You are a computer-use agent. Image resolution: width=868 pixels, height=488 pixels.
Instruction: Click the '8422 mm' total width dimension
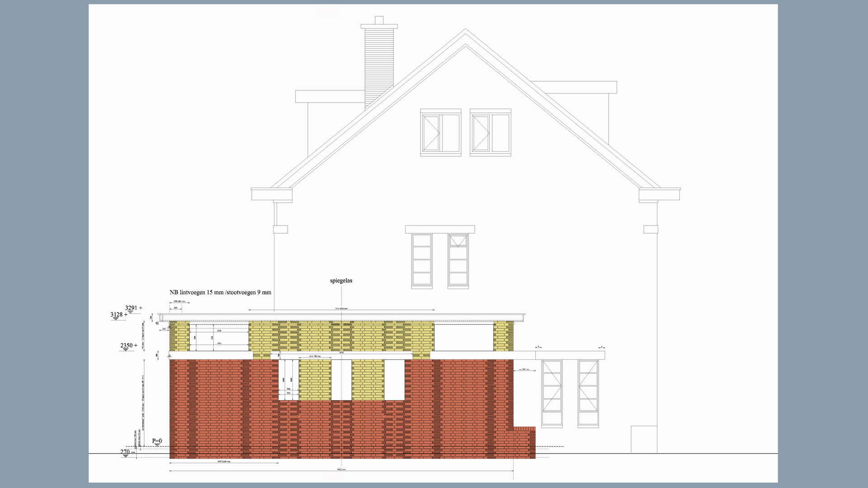(341, 470)
